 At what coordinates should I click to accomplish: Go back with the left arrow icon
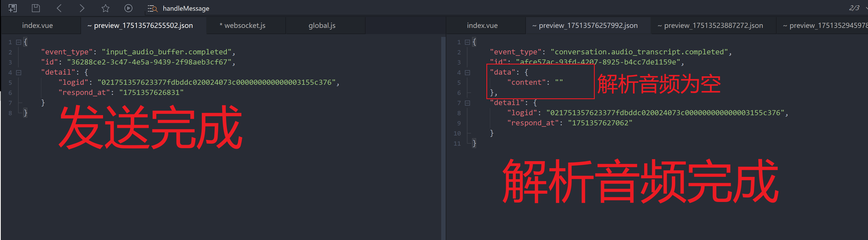point(59,8)
